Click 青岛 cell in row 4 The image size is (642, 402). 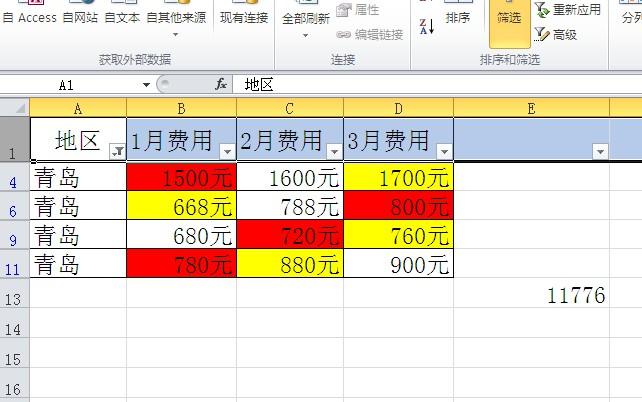(78, 177)
